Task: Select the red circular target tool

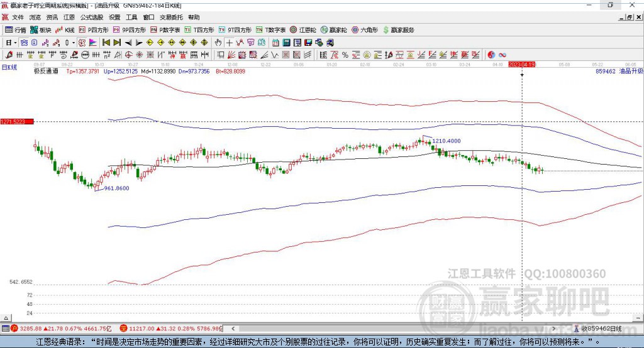Action: pyautogui.click(x=128, y=55)
